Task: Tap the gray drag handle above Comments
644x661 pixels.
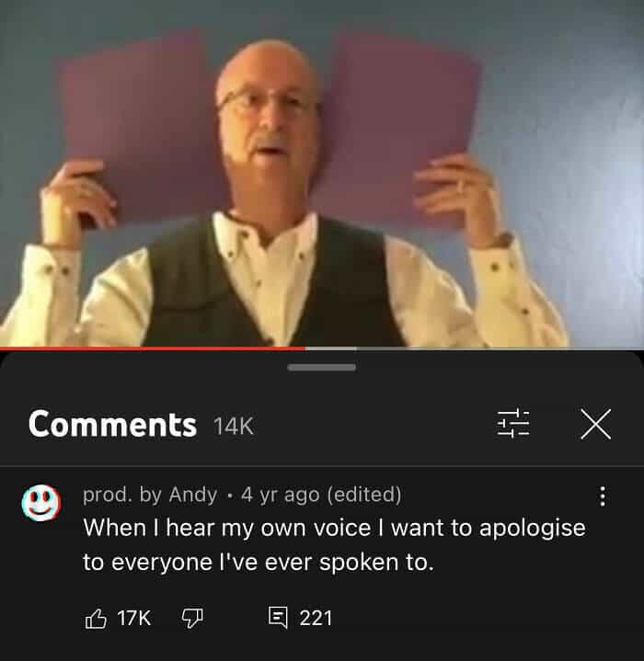Action: click(x=321, y=368)
